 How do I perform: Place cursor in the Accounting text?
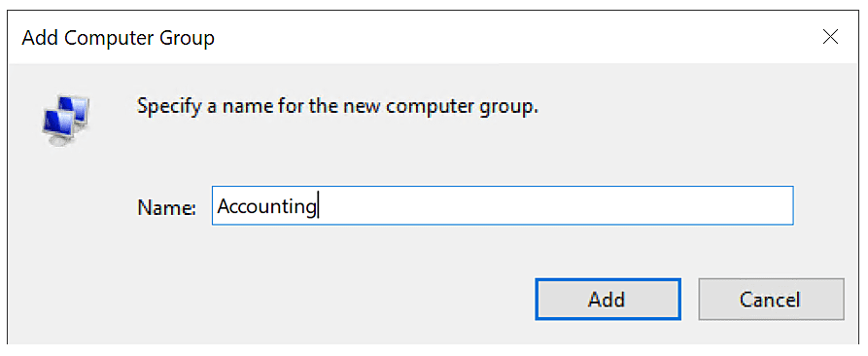(x=266, y=206)
